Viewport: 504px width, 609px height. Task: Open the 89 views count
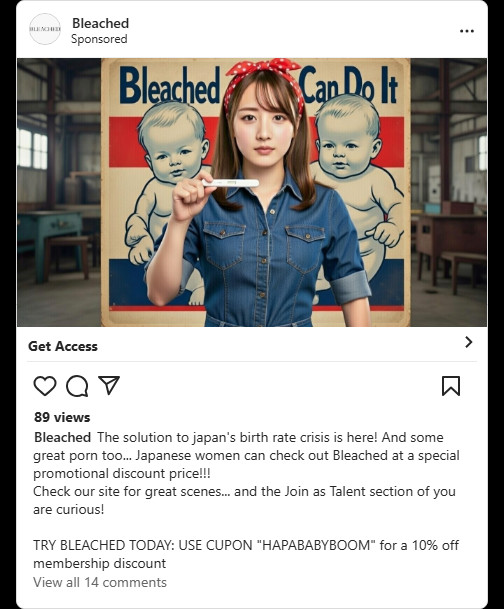[62, 417]
